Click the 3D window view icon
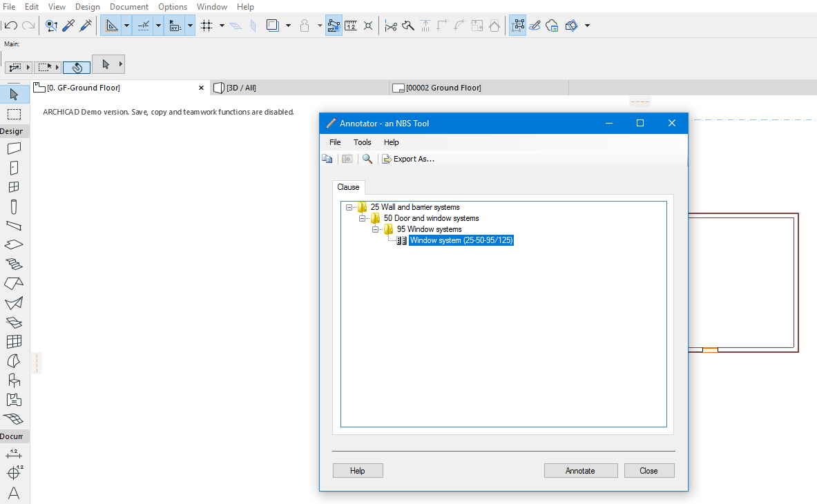The width and height of the screenshot is (817, 504). point(572,26)
